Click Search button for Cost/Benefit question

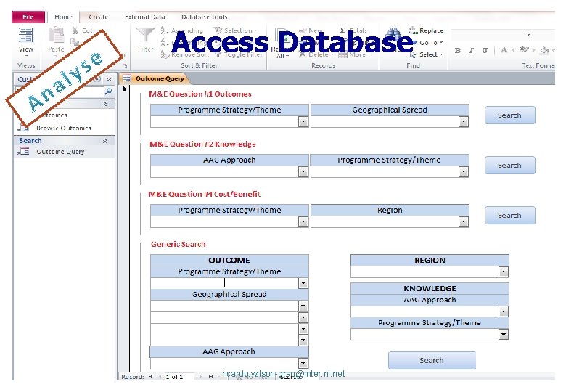(x=509, y=215)
